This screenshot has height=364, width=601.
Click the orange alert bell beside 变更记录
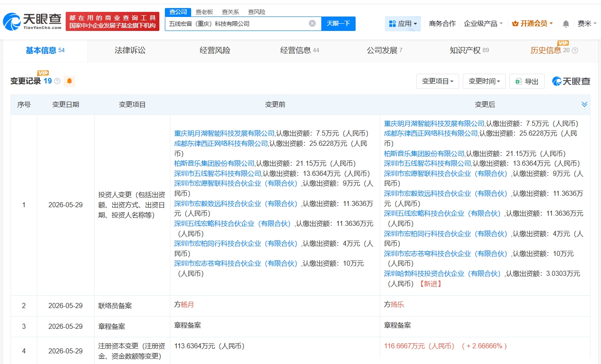pos(70,81)
